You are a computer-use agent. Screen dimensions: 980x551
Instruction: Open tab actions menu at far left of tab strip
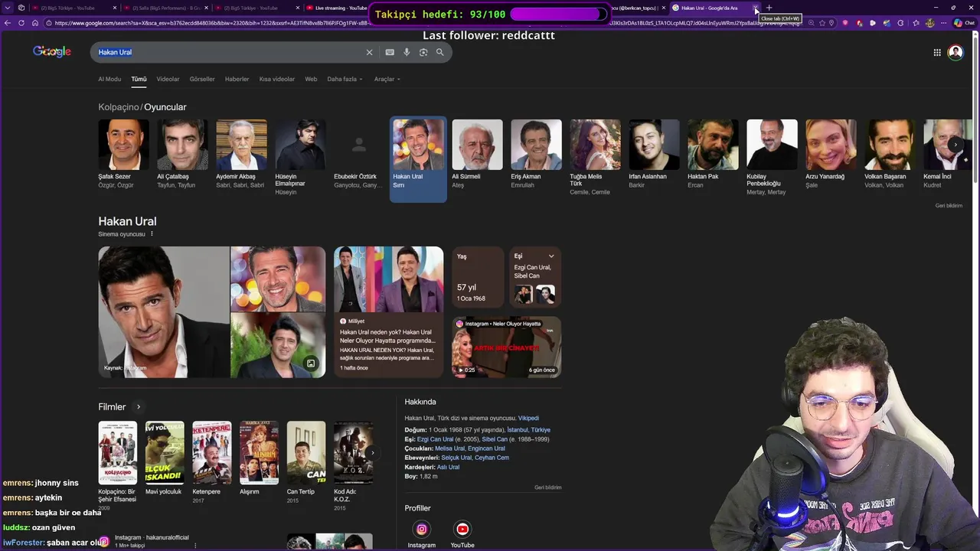(x=8, y=8)
